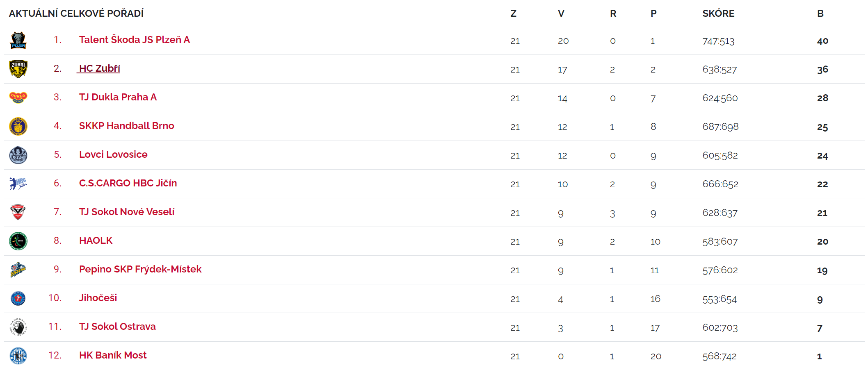The image size is (868, 379).
Task: Click the HAOLK team logo
Action: pos(18,241)
